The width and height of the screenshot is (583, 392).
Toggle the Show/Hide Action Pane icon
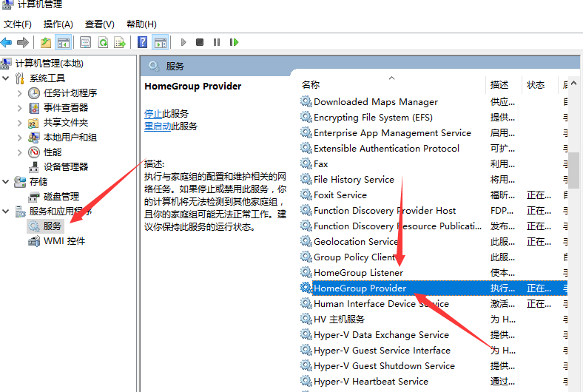(161, 42)
